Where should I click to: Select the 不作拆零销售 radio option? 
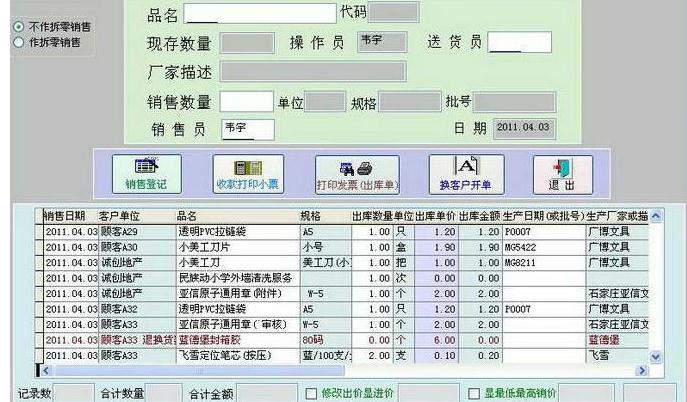tap(18, 27)
